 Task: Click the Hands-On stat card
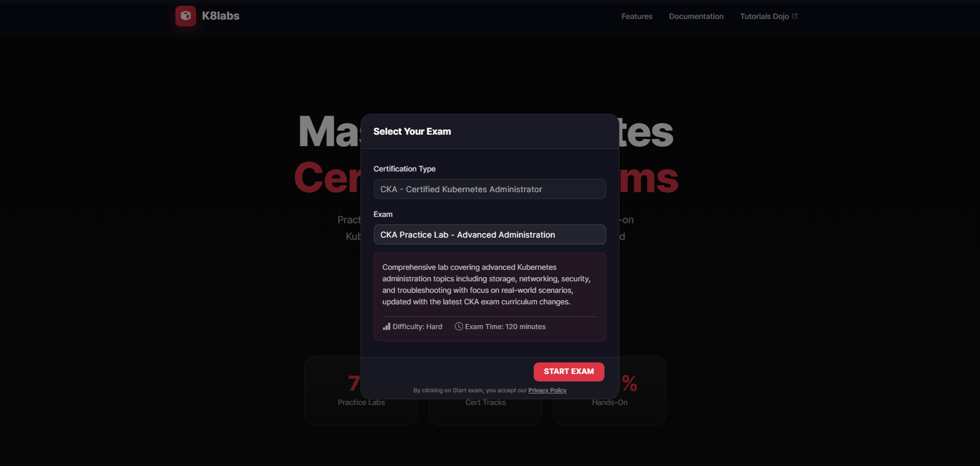(x=638, y=403)
